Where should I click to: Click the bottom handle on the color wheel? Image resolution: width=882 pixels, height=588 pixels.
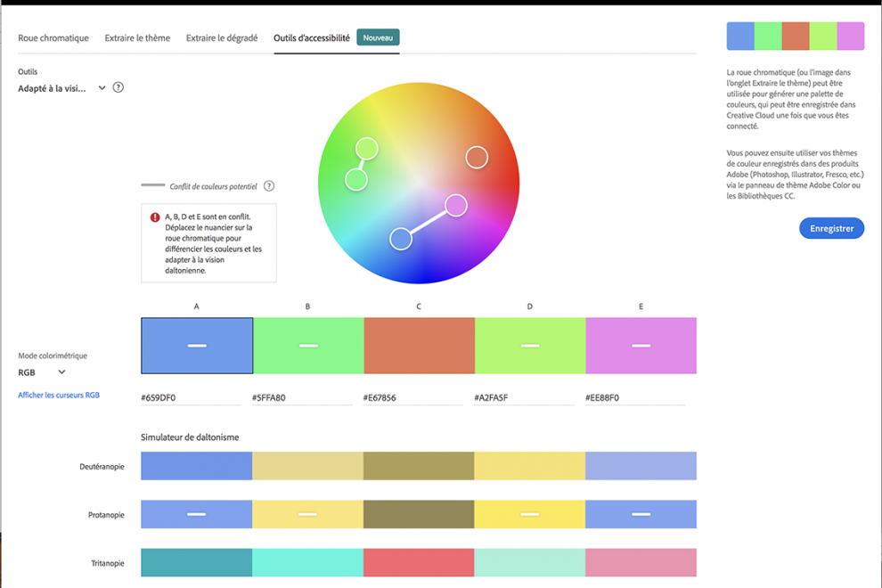point(401,239)
